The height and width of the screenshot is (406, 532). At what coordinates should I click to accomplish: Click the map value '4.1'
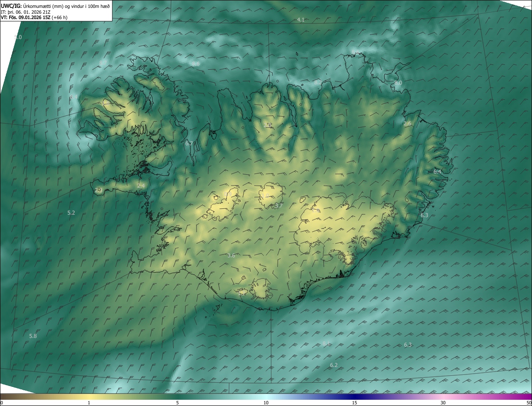click(301, 20)
